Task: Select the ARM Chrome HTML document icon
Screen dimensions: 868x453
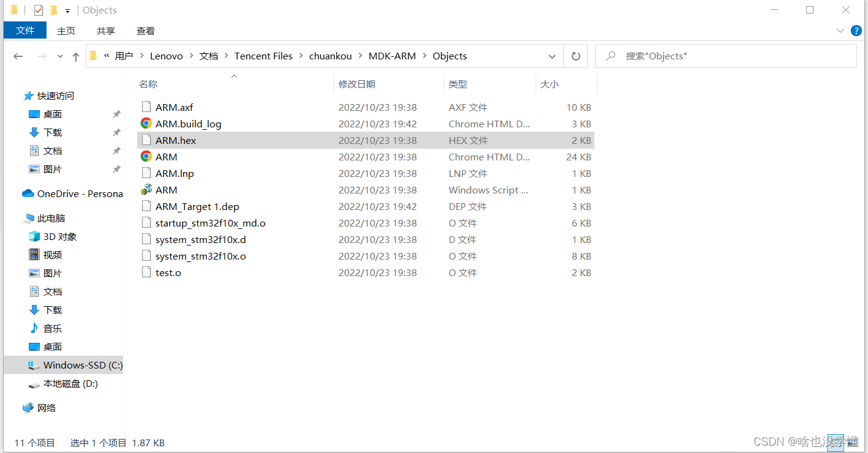Action: coord(146,157)
